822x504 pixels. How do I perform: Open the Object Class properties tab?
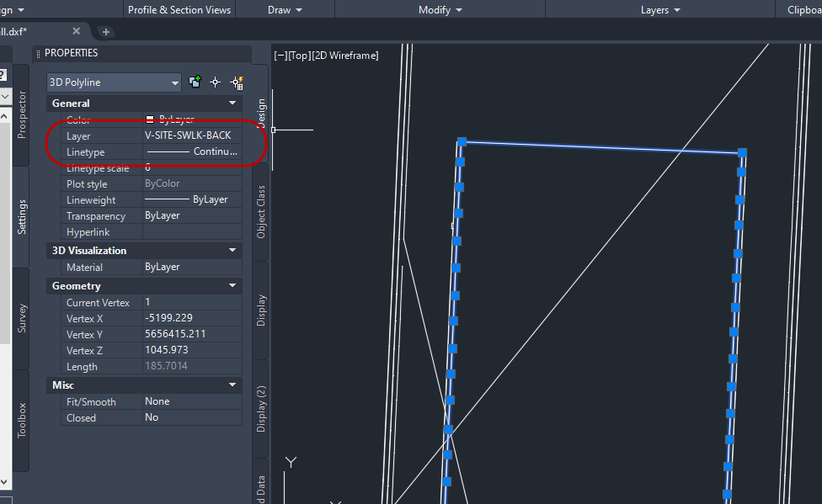261,212
